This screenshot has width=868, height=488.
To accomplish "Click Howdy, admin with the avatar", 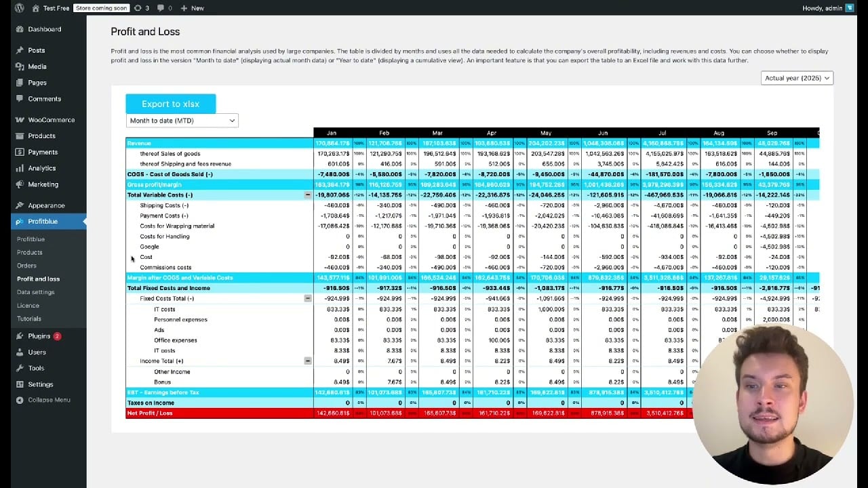I will 825,7.
